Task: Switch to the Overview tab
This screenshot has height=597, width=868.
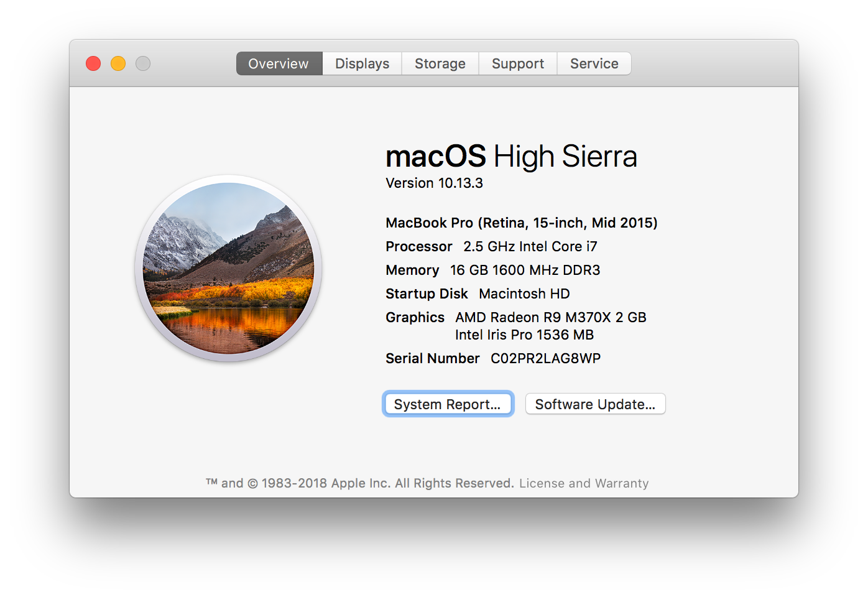Action: [x=279, y=63]
